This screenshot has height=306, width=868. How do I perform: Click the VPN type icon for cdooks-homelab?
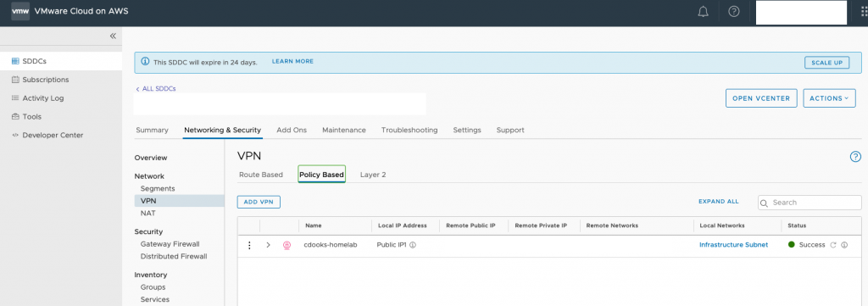[287, 245]
